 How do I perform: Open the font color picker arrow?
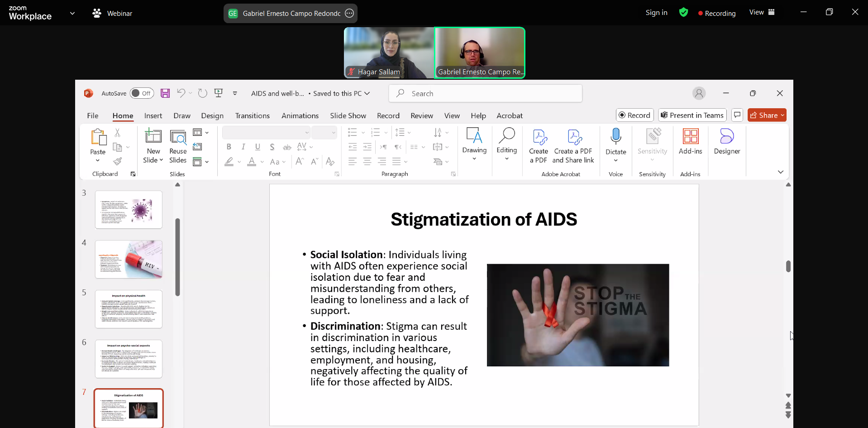coord(262,162)
